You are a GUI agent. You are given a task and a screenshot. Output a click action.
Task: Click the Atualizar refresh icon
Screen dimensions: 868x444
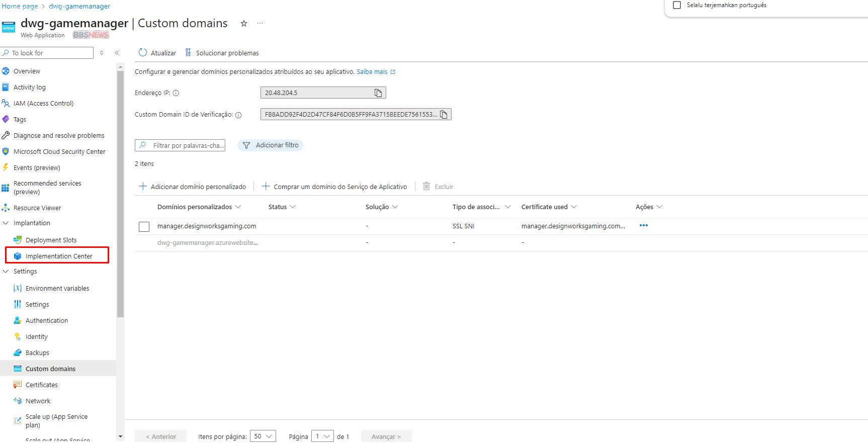(x=143, y=53)
